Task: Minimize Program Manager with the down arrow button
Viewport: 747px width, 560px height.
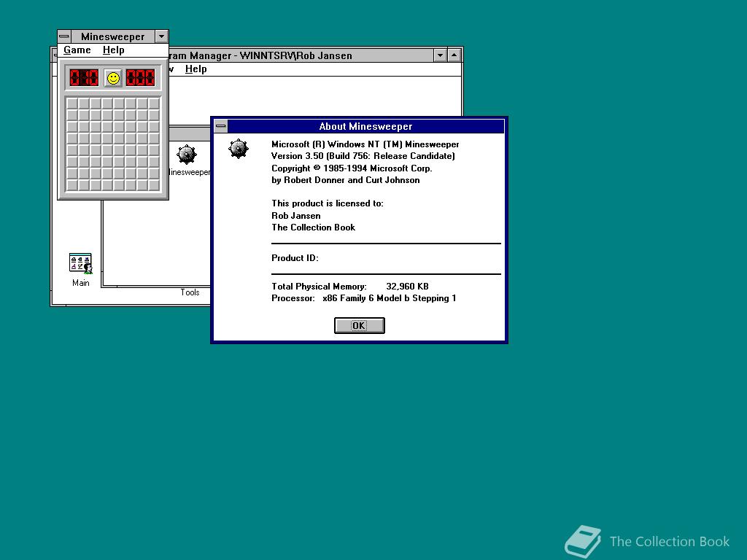Action: click(x=440, y=55)
